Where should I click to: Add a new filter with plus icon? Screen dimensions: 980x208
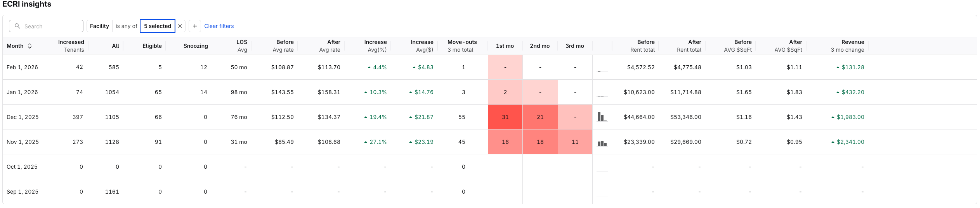pyautogui.click(x=195, y=26)
